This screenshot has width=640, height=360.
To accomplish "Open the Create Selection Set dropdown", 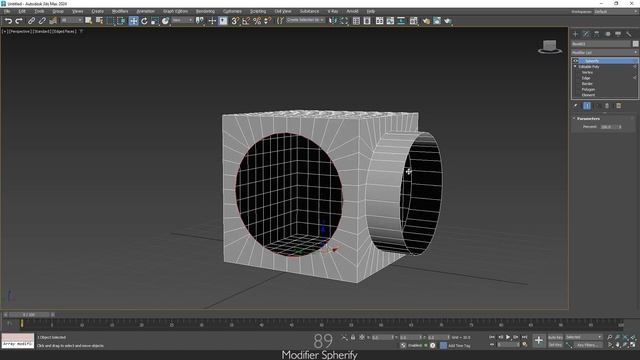I will pos(305,20).
